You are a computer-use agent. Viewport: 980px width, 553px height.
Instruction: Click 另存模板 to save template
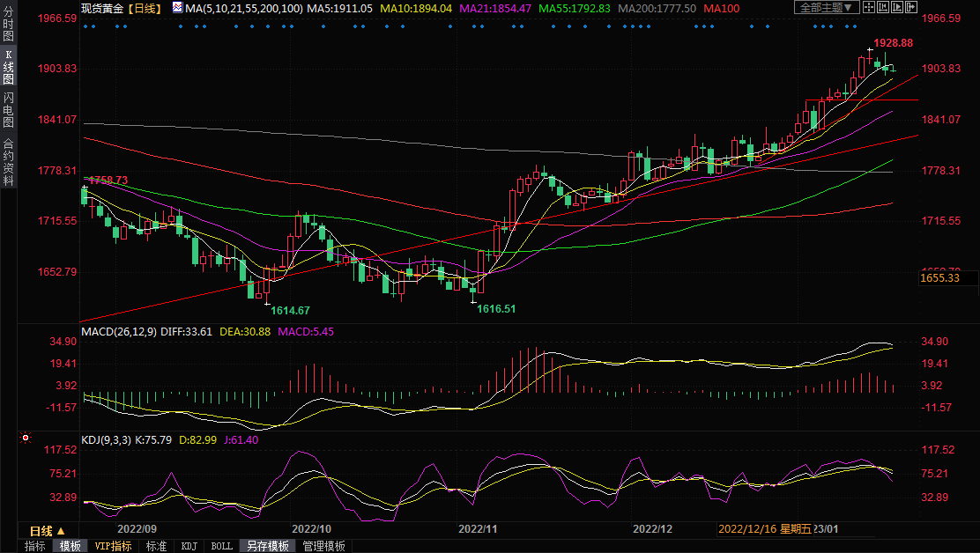268,546
